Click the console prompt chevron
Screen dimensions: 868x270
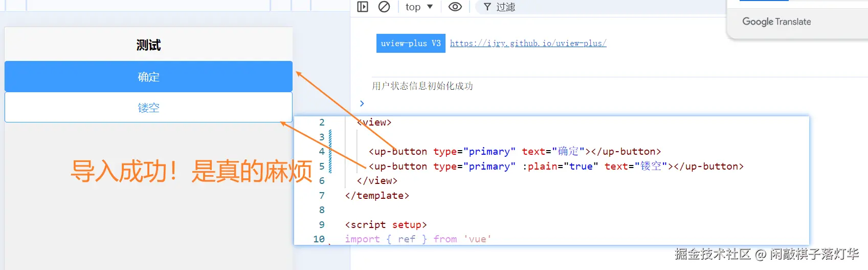pos(362,103)
